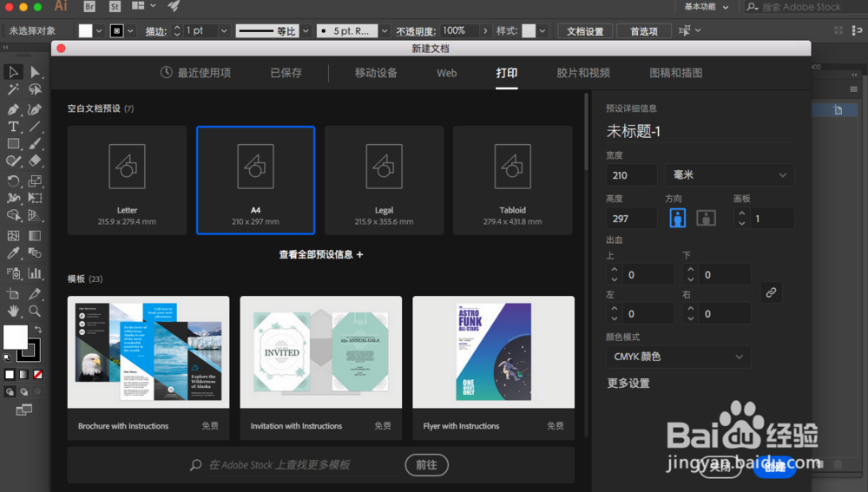The height and width of the screenshot is (492, 868).
Task: Switch to 最近使用项 tab
Action: 196,73
